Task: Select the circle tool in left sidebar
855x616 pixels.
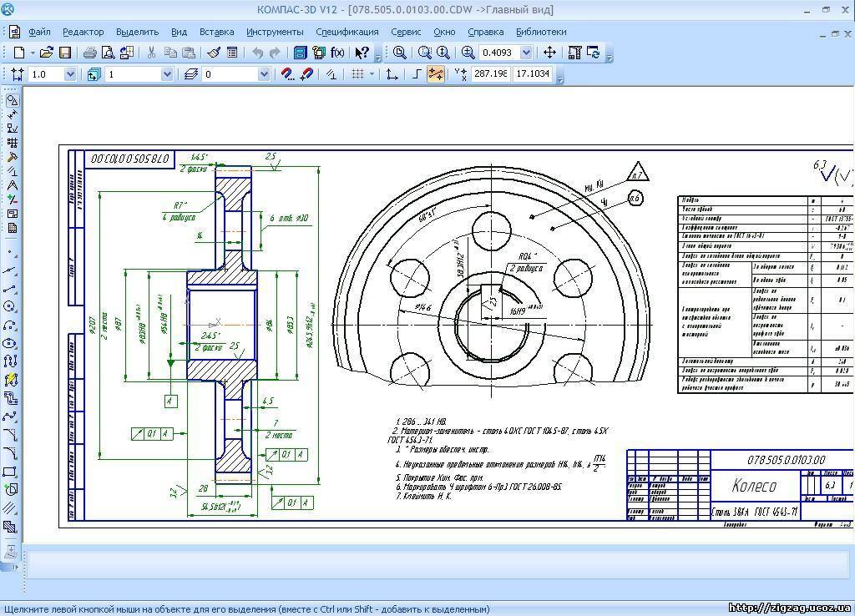Action: [10, 306]
